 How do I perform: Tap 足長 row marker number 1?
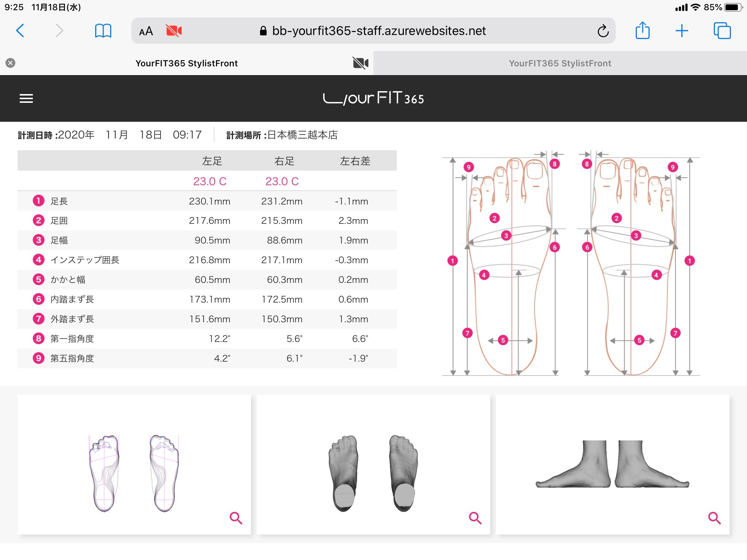tap(38, 201)
